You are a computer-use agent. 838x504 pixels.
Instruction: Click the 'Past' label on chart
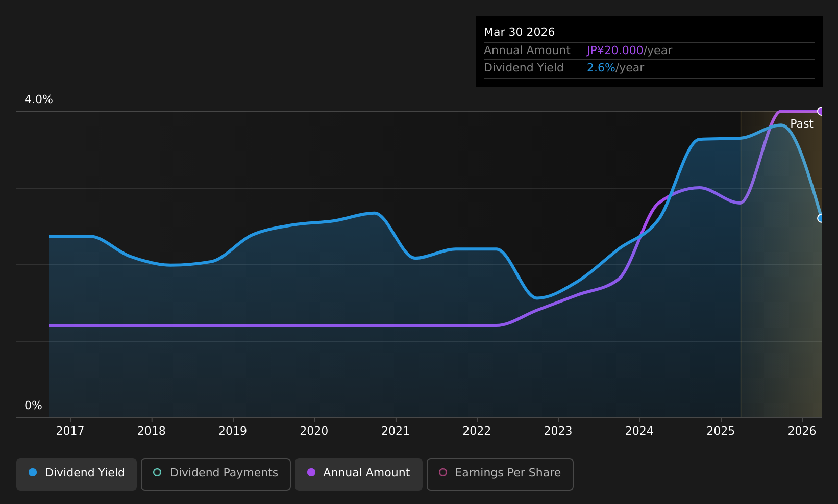coord(801,124)
